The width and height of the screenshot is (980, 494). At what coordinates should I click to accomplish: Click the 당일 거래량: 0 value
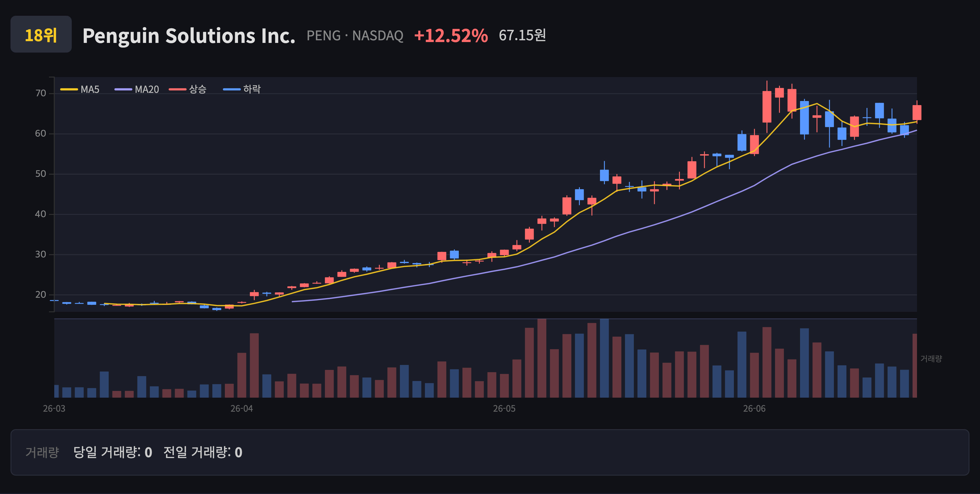pos(113,453)
